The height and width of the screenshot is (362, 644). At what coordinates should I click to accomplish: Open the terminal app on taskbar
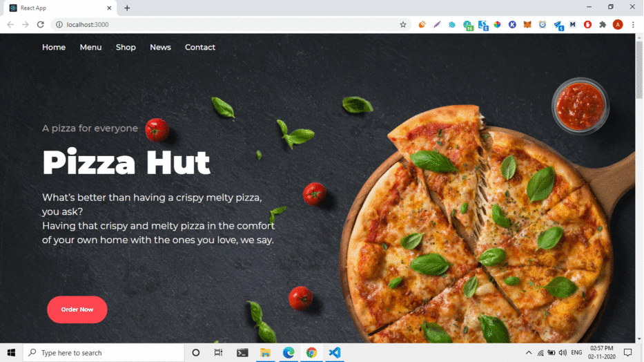pyautogui.click(x=242, y=352)
